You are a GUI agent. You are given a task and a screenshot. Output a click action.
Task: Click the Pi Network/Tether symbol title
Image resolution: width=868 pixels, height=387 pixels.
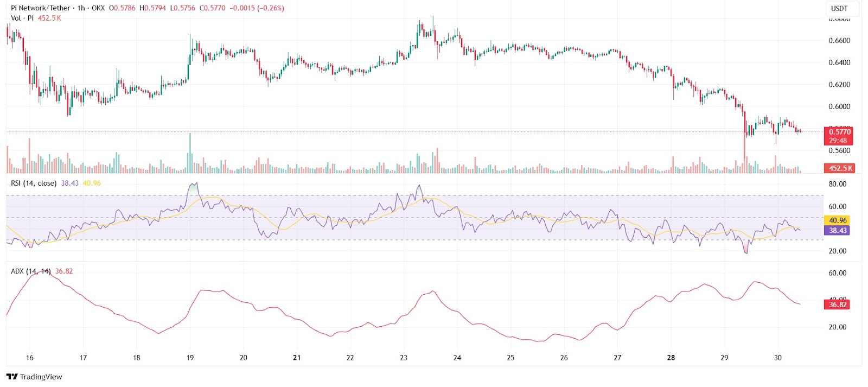point(41,8)
